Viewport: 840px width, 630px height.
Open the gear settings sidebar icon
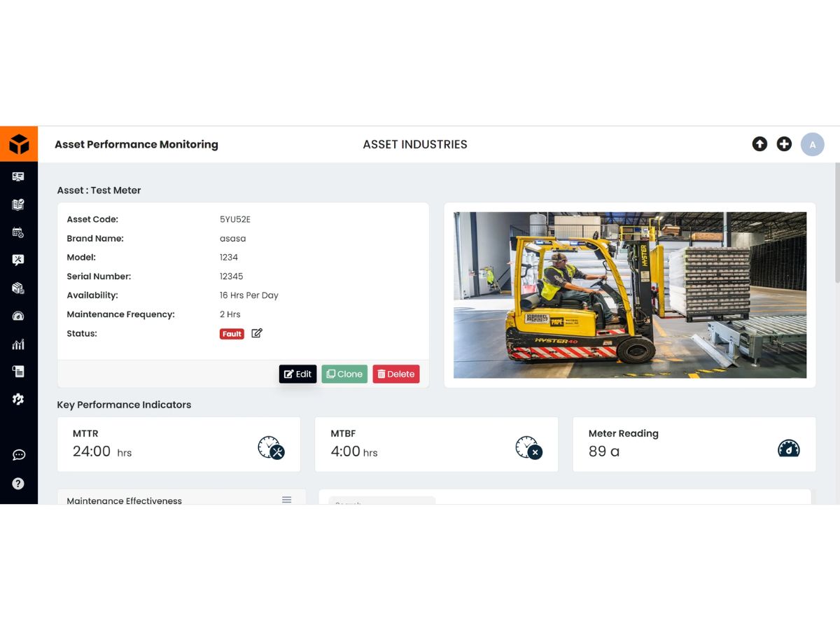point(18,399)
